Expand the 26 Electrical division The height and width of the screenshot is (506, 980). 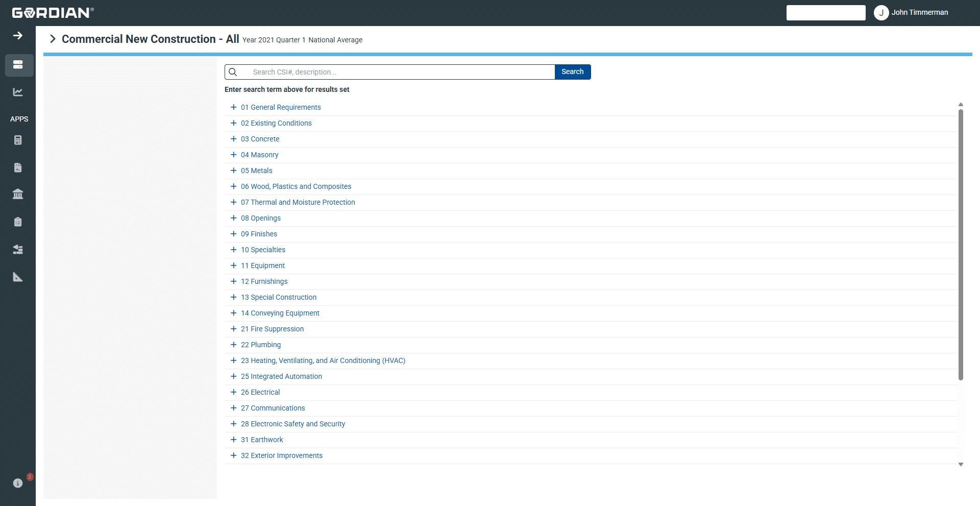233,392
